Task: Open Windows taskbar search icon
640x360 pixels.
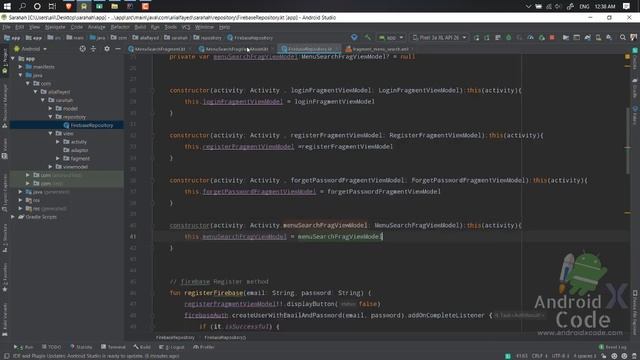Action: (x=22, y=6)
